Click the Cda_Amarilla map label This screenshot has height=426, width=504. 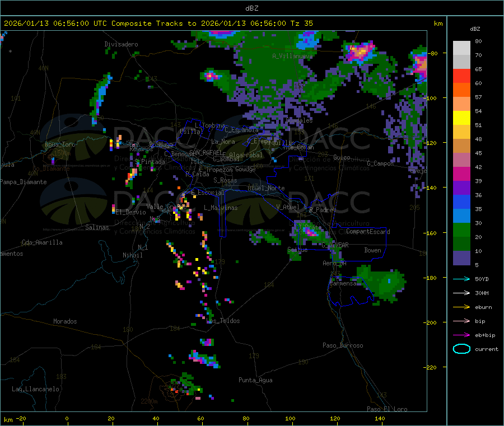point(42,242)
